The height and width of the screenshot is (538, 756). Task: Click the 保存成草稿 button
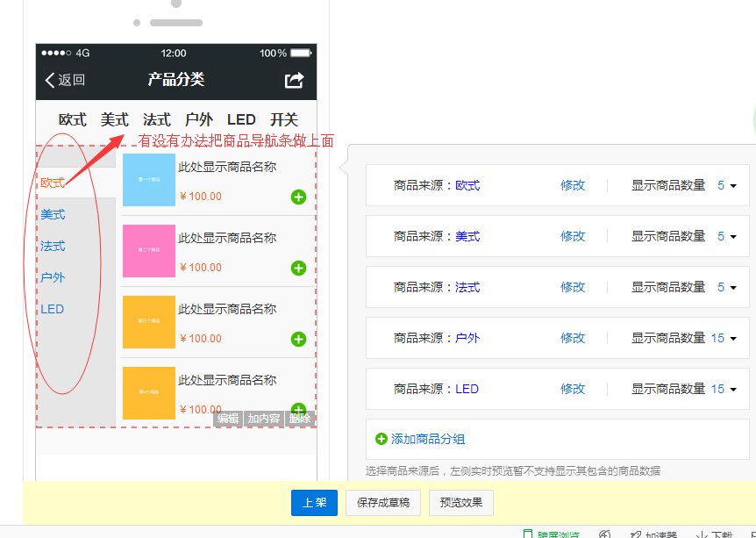click(382, 503)
